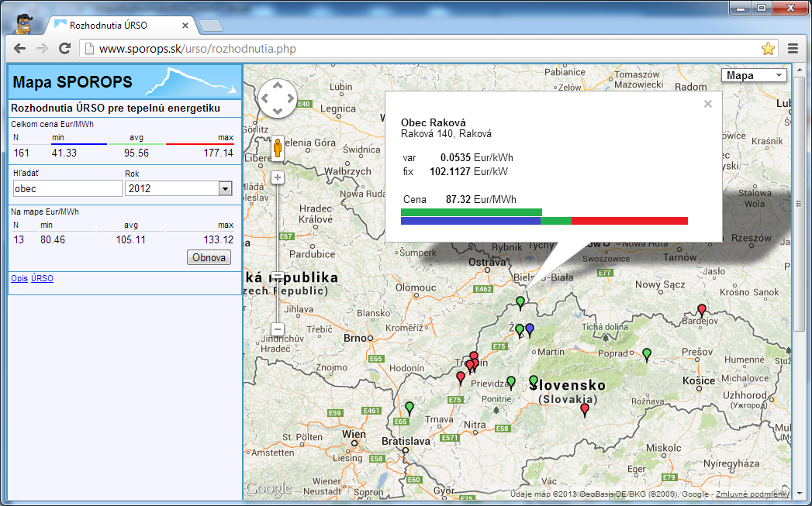Click the Košice city label on map

699,380
